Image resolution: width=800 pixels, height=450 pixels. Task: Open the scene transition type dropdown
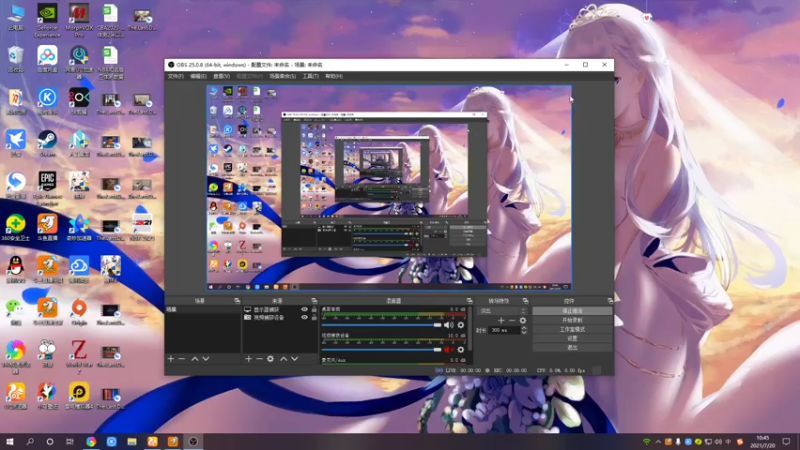pos(503,311)
